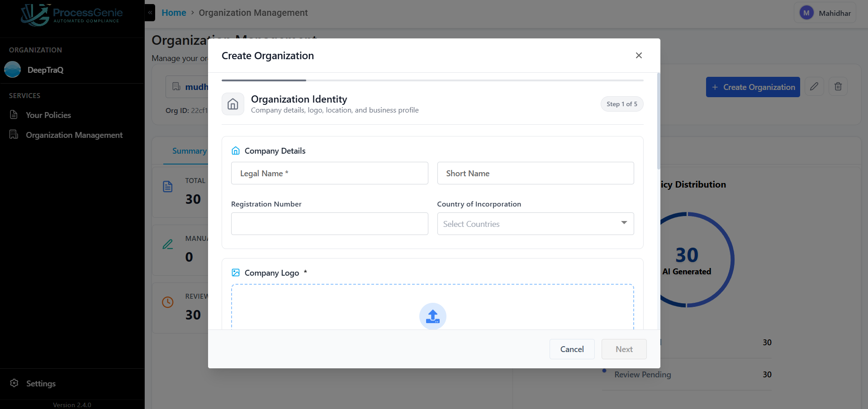Collapse the sidebar with chevron button
The width and height of the screenshot is (868, 409).
point(150,13)
